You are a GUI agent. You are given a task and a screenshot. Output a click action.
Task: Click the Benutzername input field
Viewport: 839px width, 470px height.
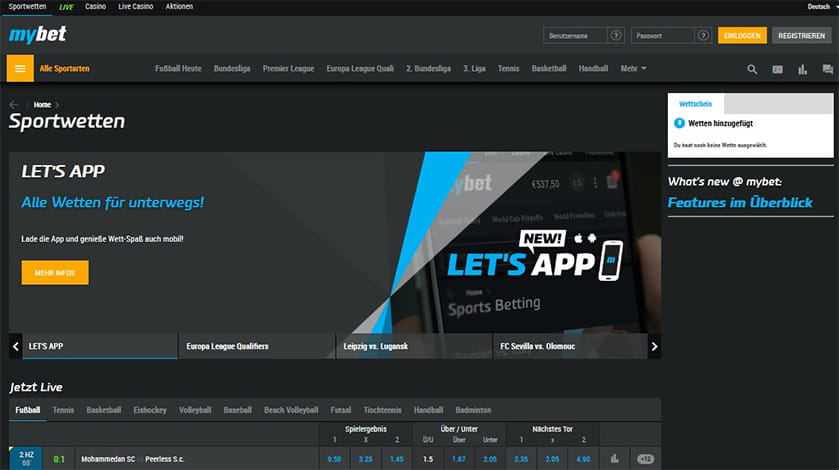575,35
